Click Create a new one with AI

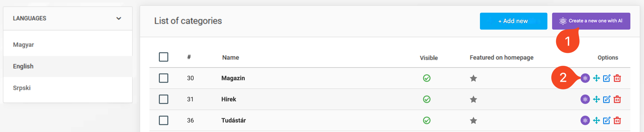click(591, 21)
